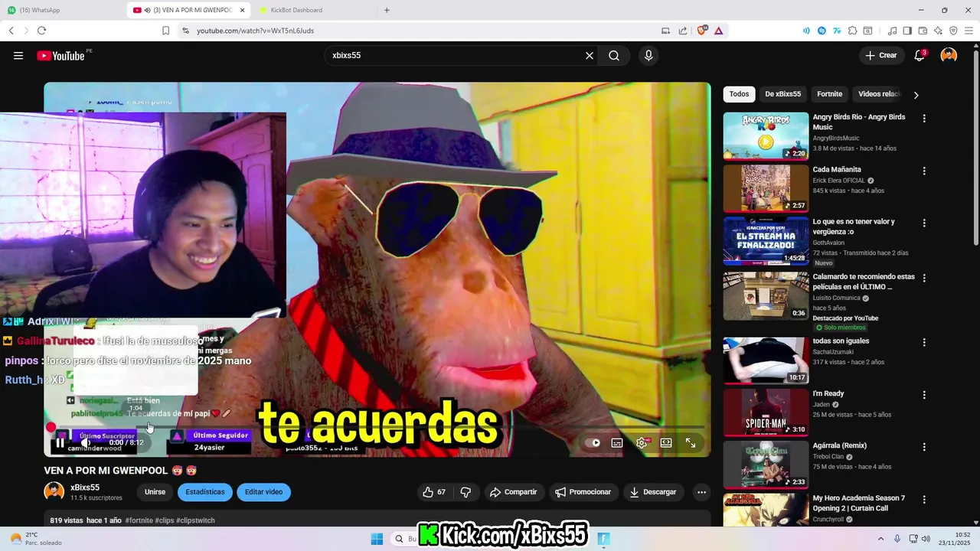This screenshot has width=980, height=551.
Task: Pause the video playback
Action: (60, 442)
